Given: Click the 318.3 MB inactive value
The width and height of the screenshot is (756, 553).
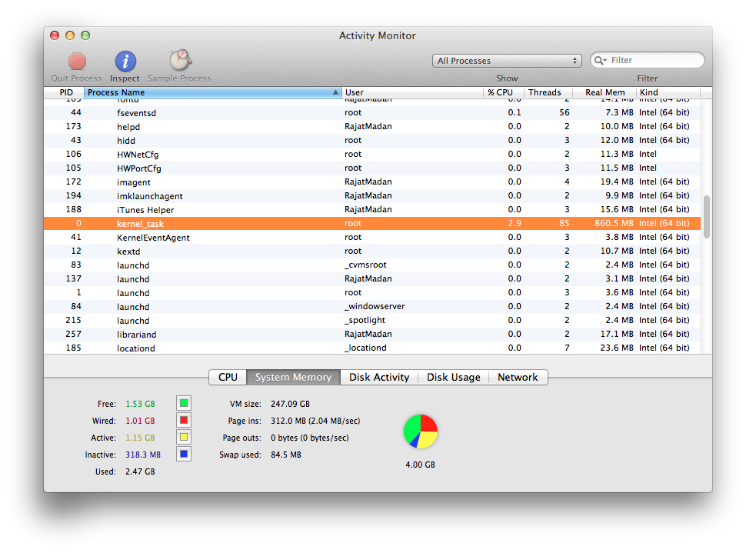Looking at the screenshot, I should tap(143, 455).
